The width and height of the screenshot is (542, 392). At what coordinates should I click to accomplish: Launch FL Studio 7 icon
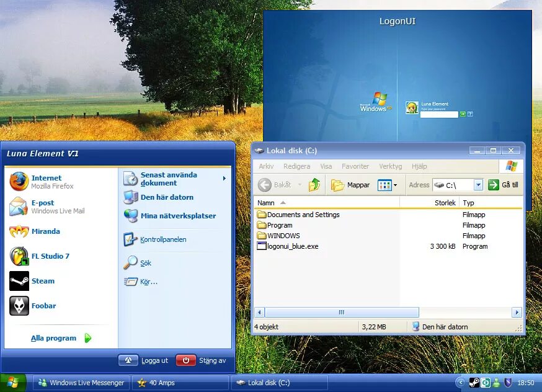(x=19, y=256)
